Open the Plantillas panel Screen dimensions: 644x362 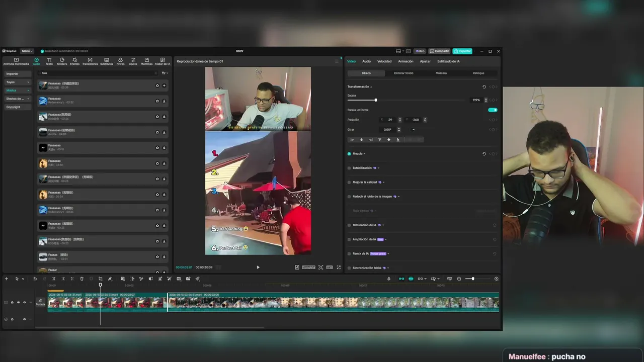pos(146,61)
